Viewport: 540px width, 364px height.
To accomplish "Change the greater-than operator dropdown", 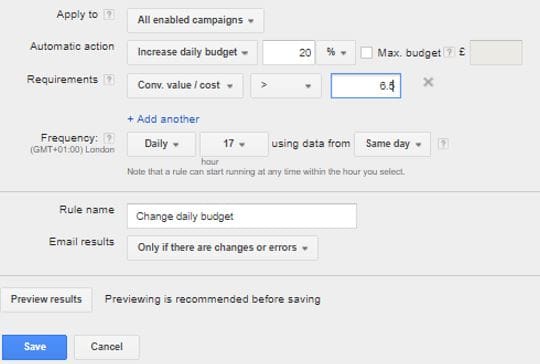I will coord(286,85).
